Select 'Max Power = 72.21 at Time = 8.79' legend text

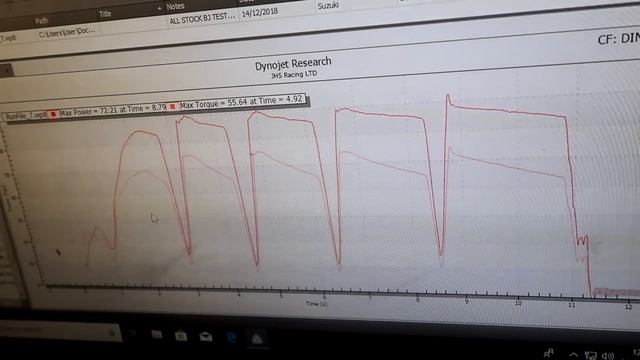click(x=113, y=111)
